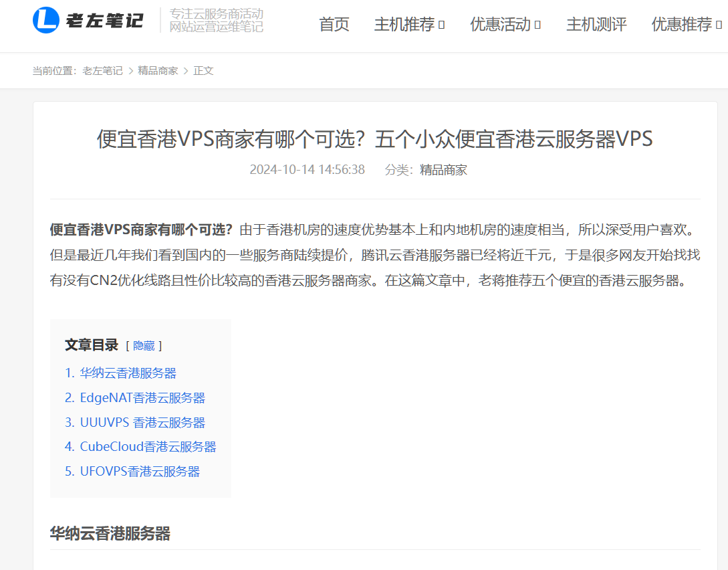This screenshot has height=570, width=728.
Task: Expand the 优惠推荐 dropdown arrow
Action: 719,25
